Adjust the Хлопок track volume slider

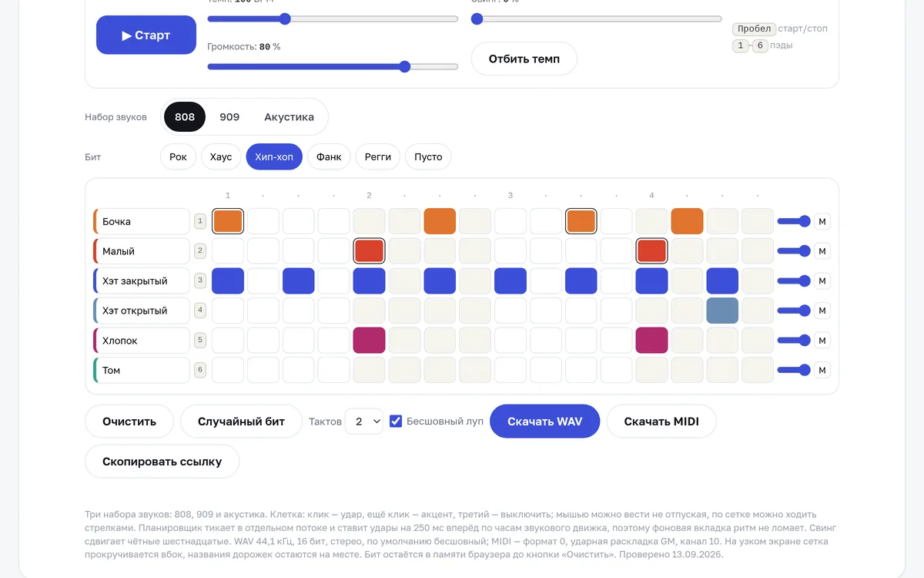794,341
